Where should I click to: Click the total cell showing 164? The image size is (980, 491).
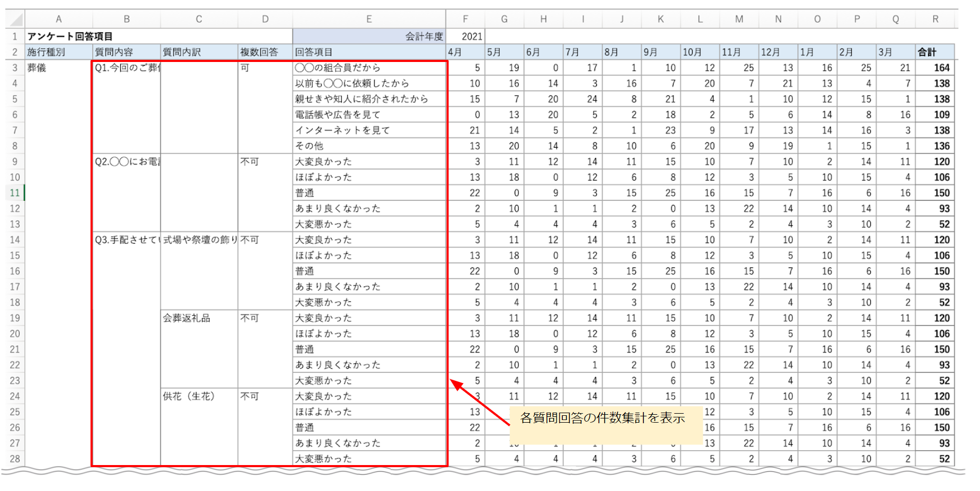[x=935, y=68]
